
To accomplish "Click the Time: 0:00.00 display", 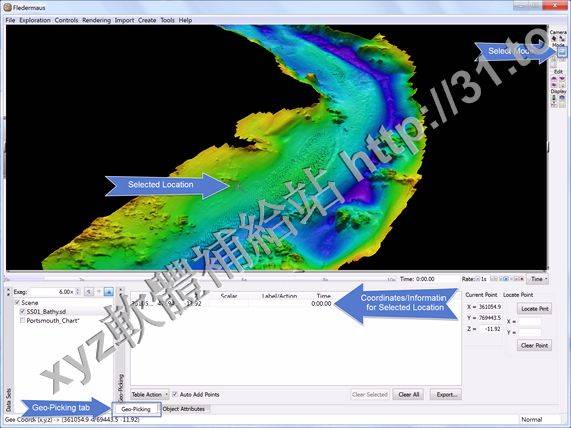I will coord(417,279).
